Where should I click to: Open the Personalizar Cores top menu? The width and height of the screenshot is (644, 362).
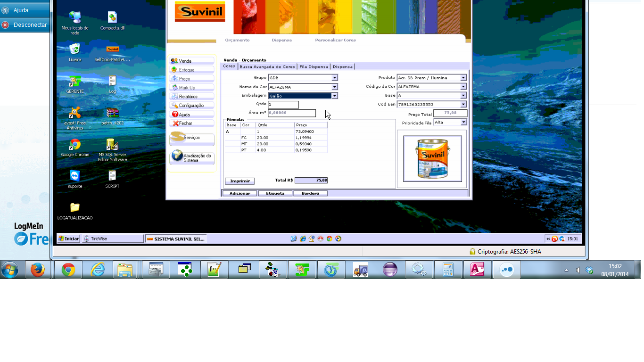336,40
